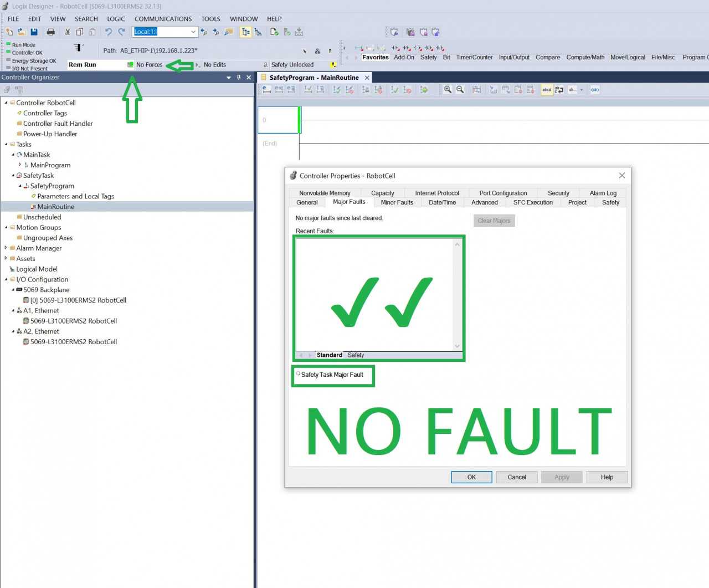Expand the Alarm Manager node
Image resolution: width=709 pixels, height=588 pixels.
[x=6, y=248]
